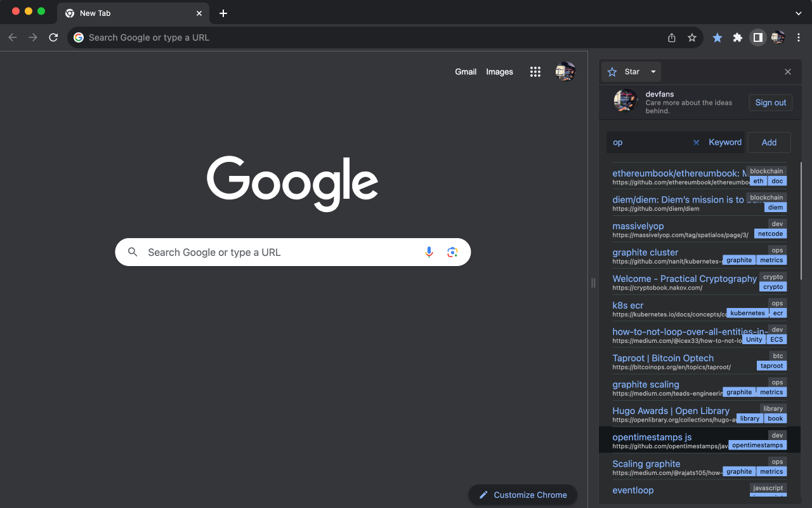Click the ecr tag

point(778,313)
